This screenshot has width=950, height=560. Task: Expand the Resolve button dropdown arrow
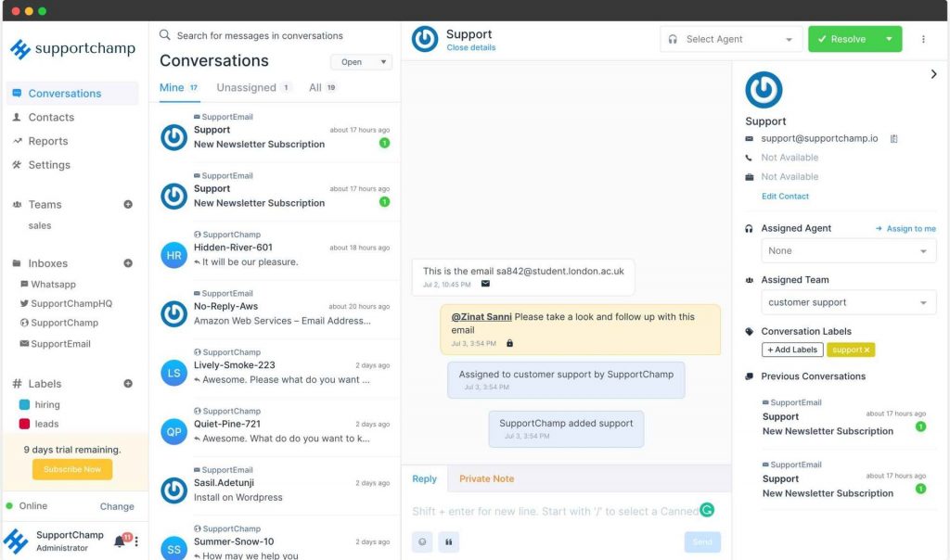tap(889, 39)
